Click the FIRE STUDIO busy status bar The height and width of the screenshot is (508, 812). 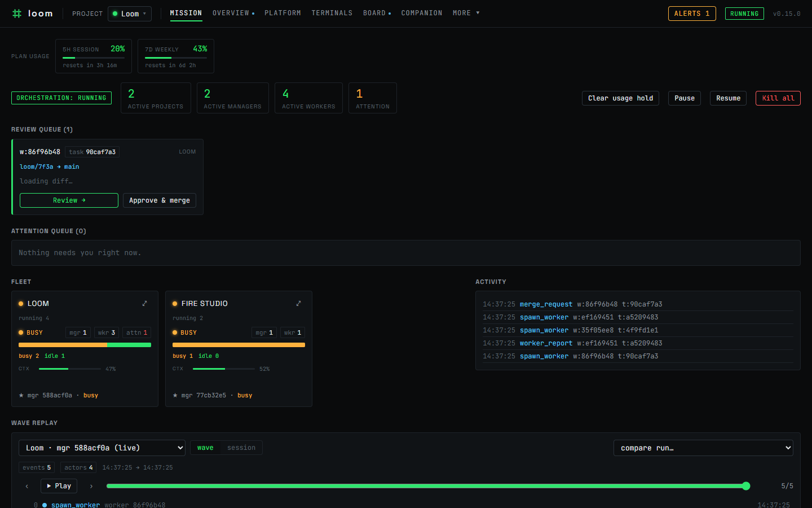tap(239, 345)
